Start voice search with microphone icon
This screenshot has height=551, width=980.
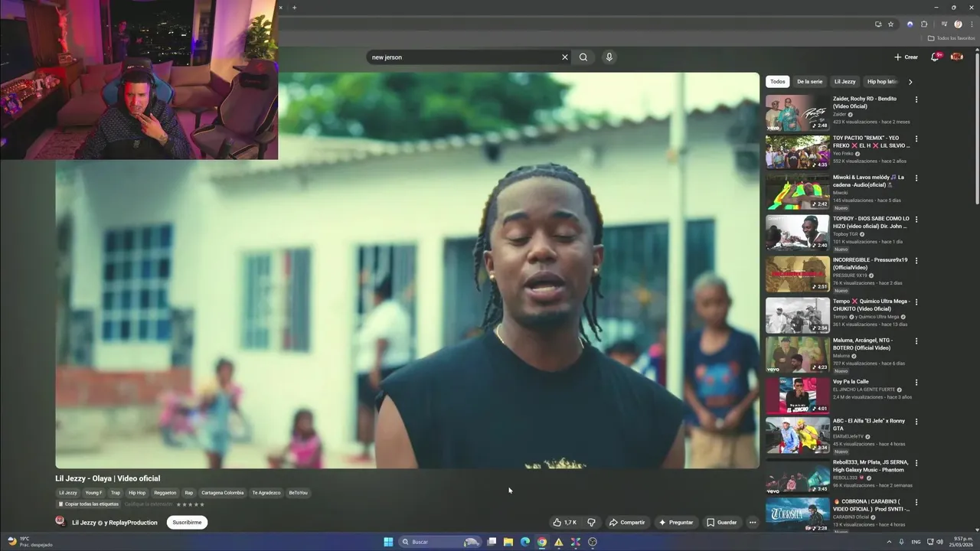609,57
